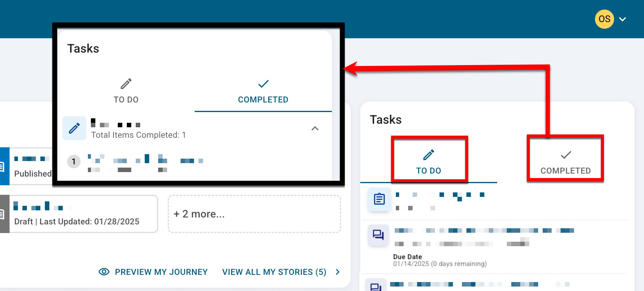Click gray book icon on Draft story
This screenshot has height=291, width=644.
coord(3,214)
